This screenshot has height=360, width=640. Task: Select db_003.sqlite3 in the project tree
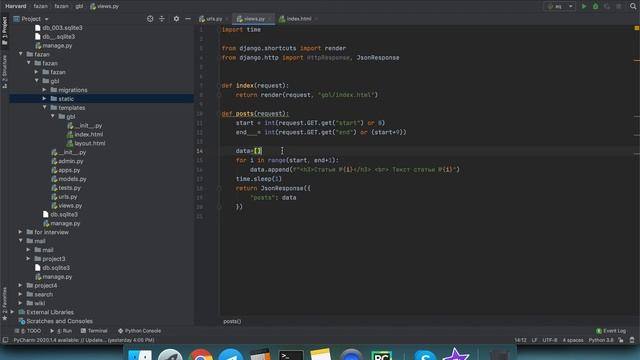tap(58, 28)
